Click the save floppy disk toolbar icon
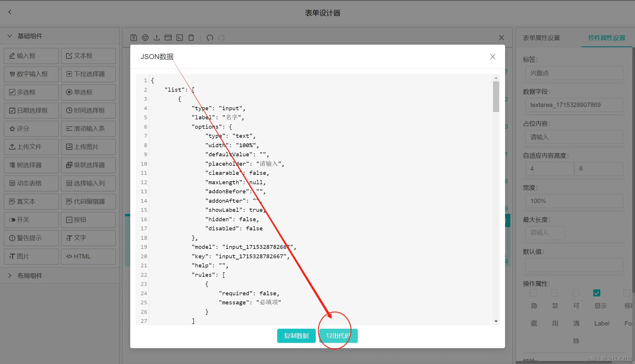Image resolution: width=635 pixels, height=364 pixels. point(134,38)
